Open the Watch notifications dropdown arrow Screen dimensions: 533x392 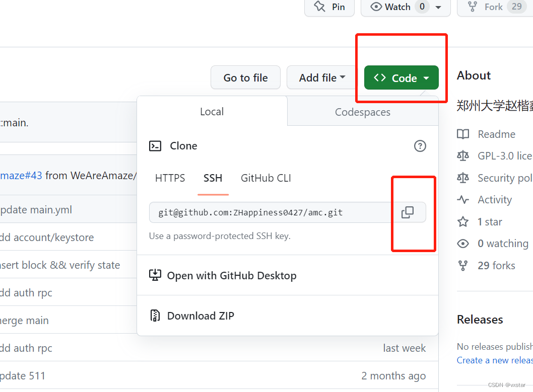tap(438, 7)
